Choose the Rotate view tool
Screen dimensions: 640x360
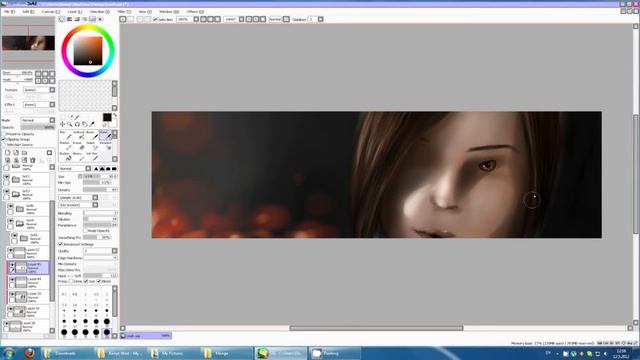coord(77,124)
